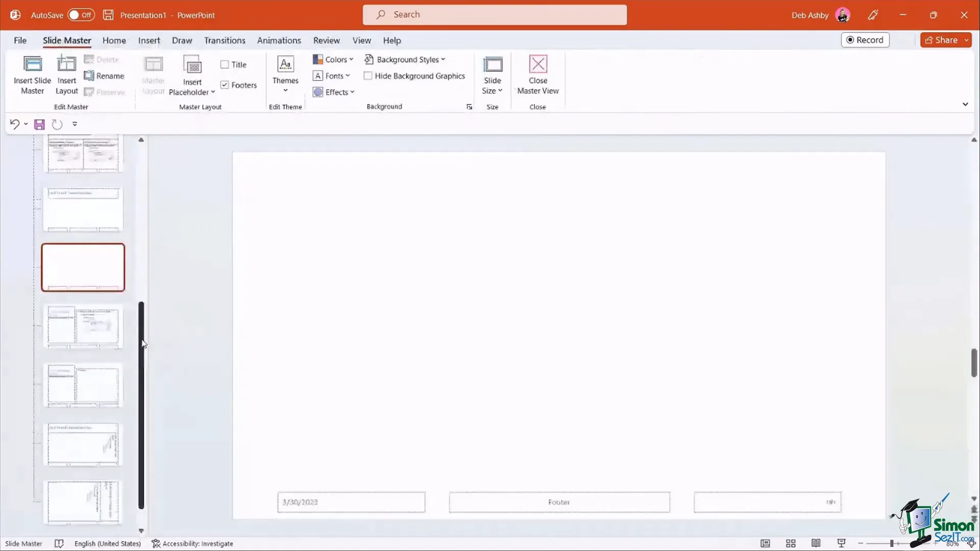
Task: Open Reading View from status bar
Action: pyautogui.click(x=816, y=543)
